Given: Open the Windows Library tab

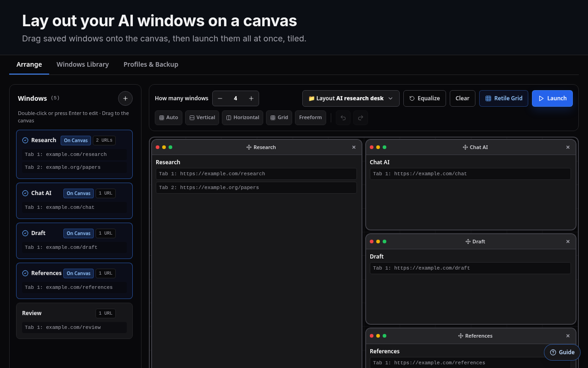Looking at the screenshot, I should pyautogui.click(x=83, y=64).
